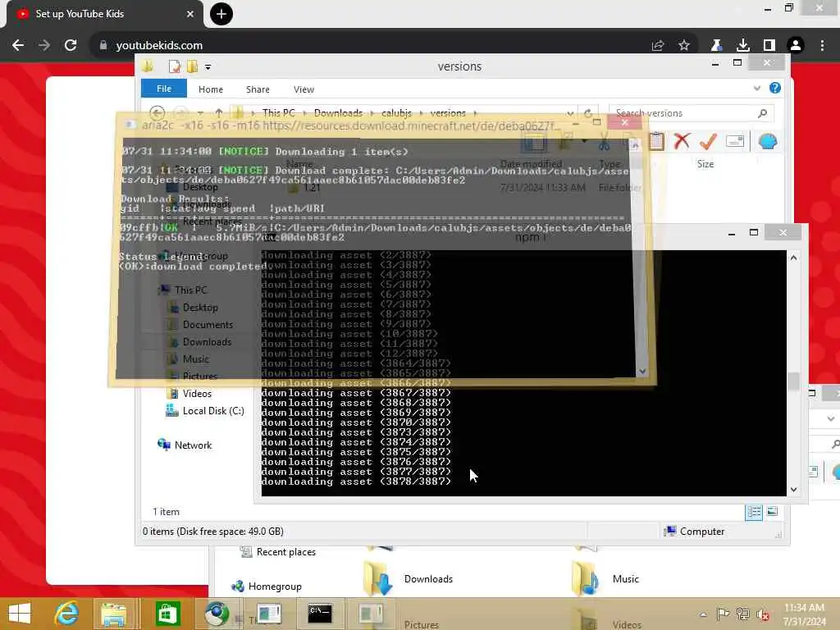Switch to details view layout

coord(754,512)
